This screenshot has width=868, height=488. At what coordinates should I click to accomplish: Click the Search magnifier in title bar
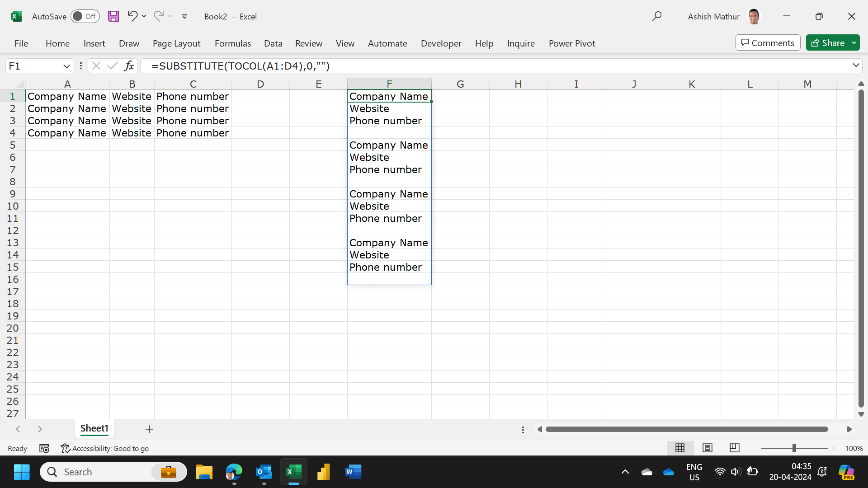tap(657, 16)
